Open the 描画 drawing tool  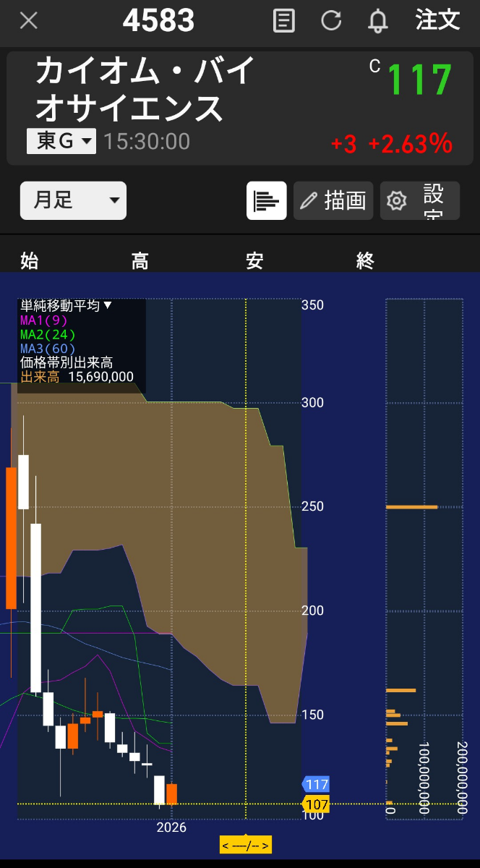coord(333,200)
